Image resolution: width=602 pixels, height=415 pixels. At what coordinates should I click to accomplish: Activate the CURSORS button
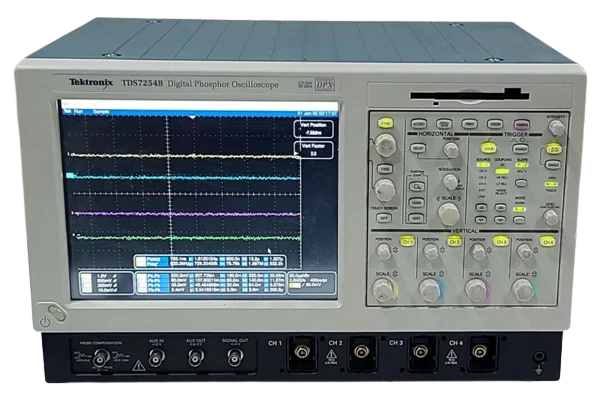coord(495,124)
